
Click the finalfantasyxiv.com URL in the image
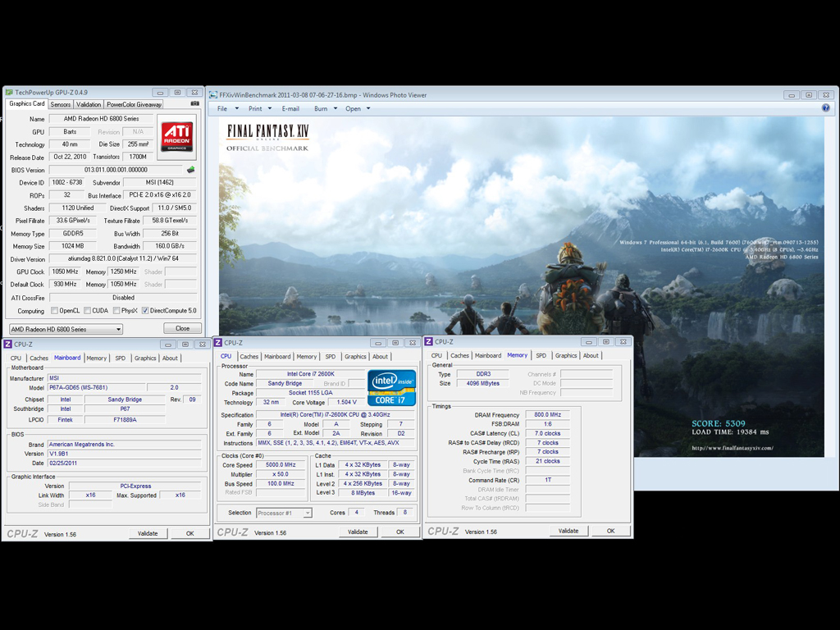pos(733,449)
